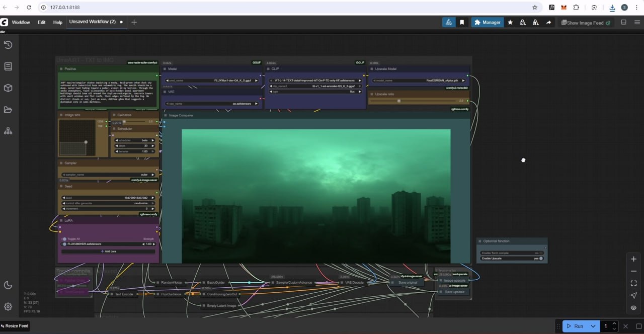
Task: Click the Add Lora button
Action: (x=108, y=251)
